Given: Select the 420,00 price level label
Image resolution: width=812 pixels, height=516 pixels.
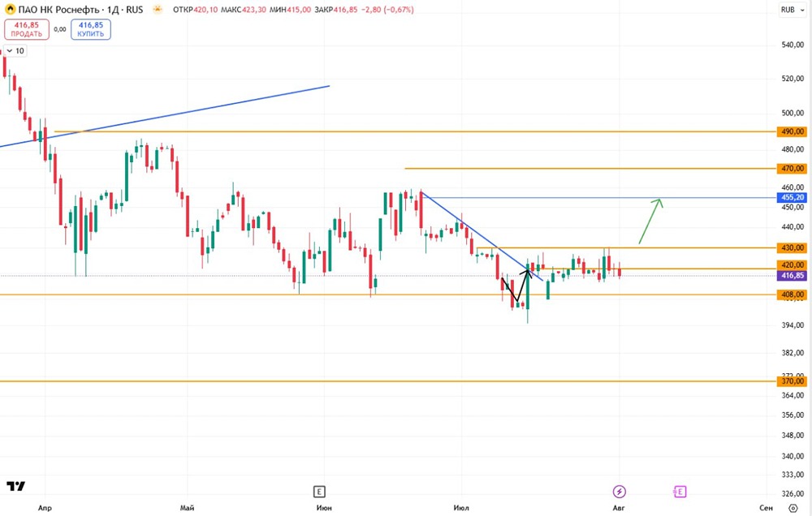Looking at the screenshot, I should [x=792, y=265].
